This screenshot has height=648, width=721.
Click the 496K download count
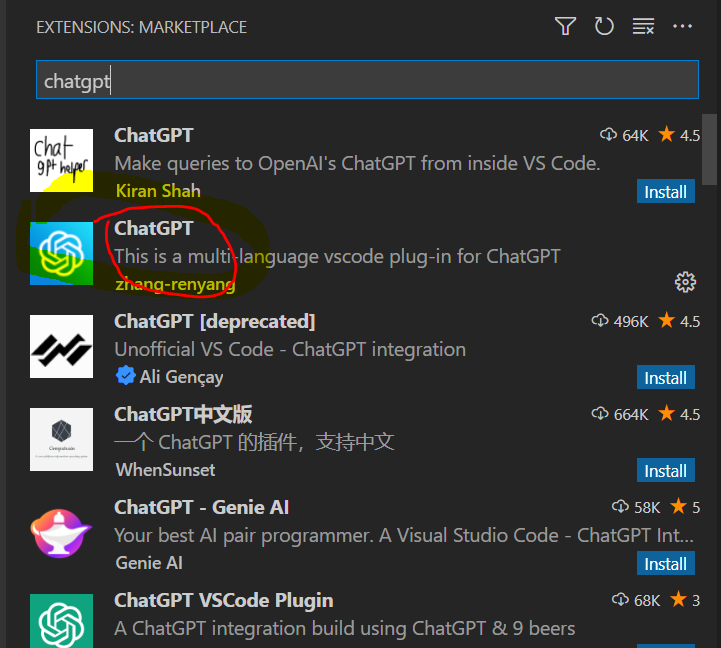[x=620, y=321]
